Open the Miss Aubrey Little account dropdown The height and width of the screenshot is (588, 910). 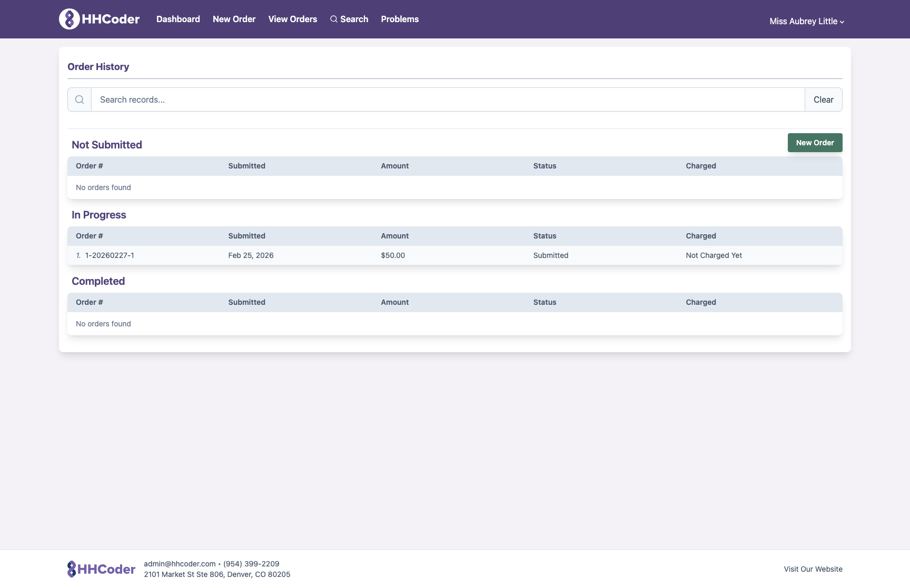coord(803,21)
